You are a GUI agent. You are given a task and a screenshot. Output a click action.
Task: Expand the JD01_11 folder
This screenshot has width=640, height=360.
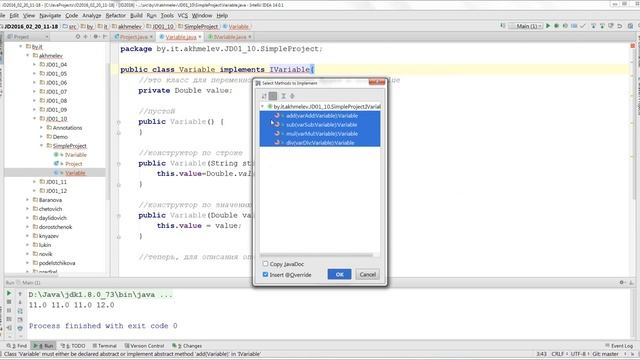[x=35, y=181]
